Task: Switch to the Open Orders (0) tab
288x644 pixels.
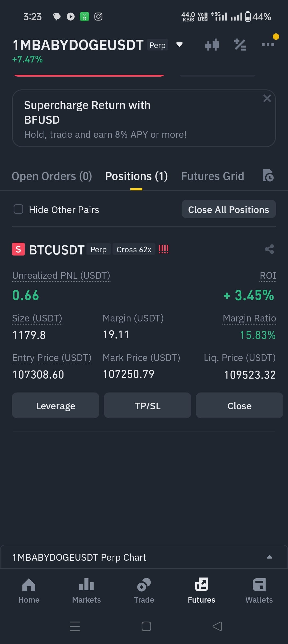Action: point(52,176)
